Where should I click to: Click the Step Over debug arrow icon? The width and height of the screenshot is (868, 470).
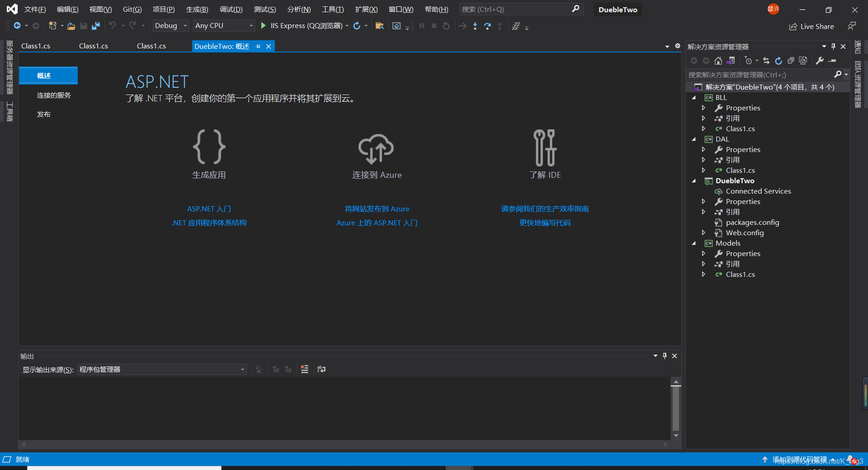click(487, 26)
